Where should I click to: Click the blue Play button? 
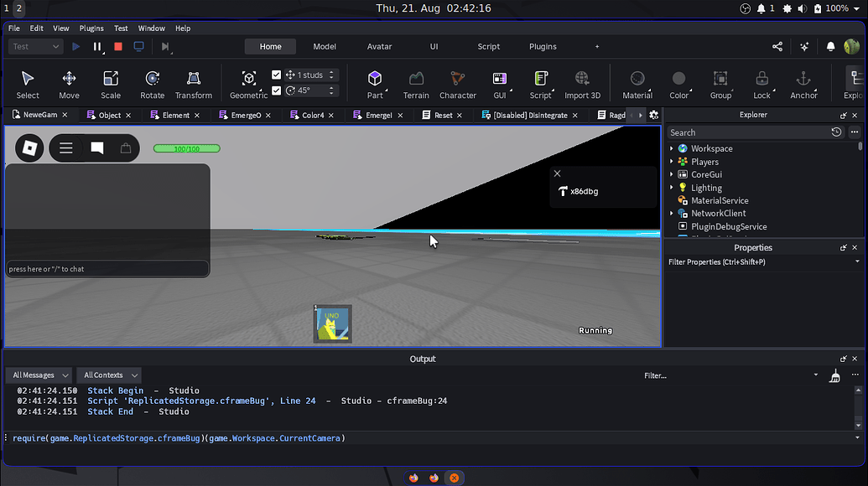coord(75,46)
